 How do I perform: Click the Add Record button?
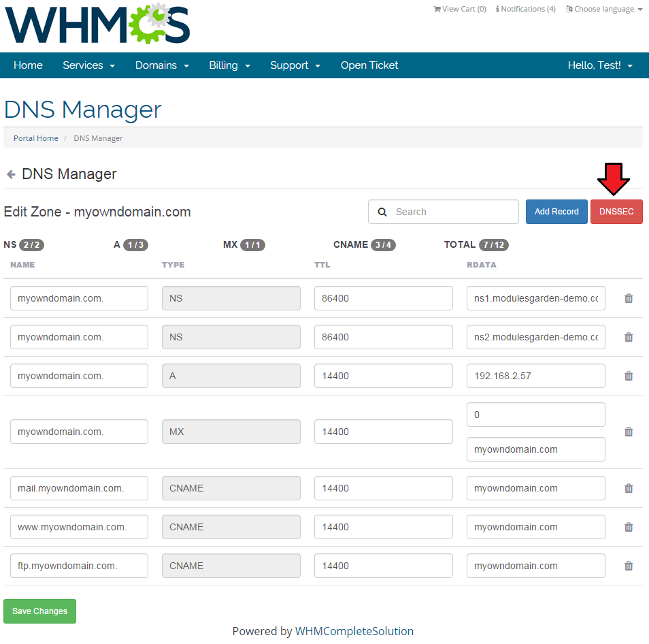[556, 212]
